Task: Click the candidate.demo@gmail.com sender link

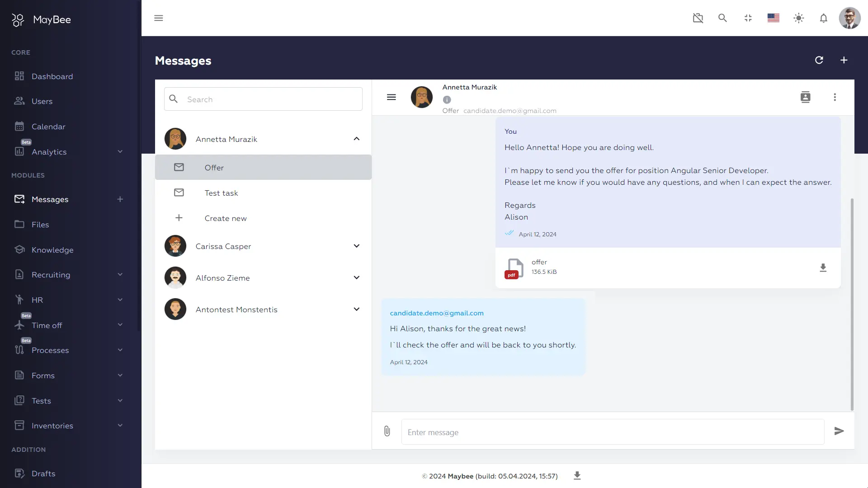Action: pos(436,313)
